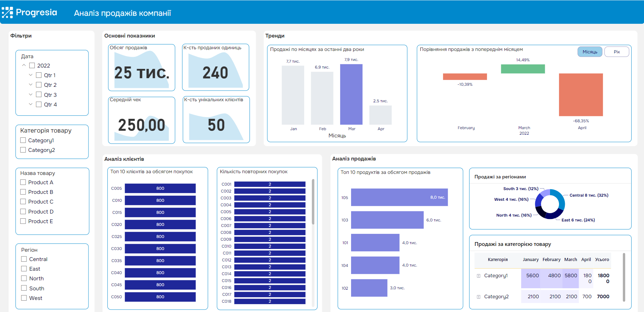Click the Обсяг продажів KPI card
Screen dimensions: 644x312
[141, 67]
